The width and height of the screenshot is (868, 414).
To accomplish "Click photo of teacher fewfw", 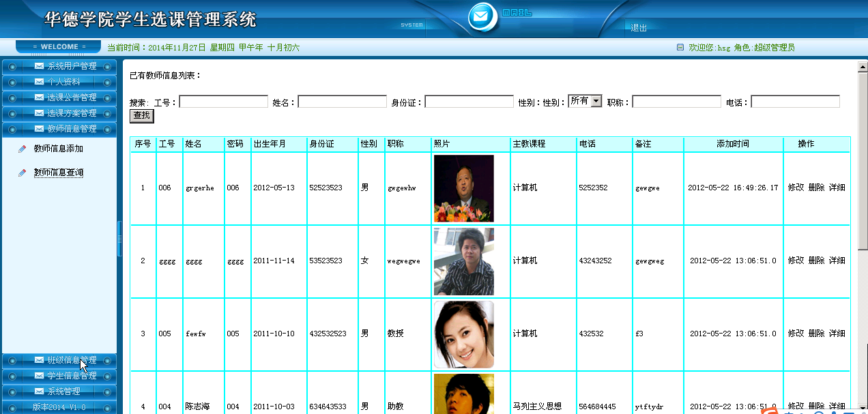I will tap(463, 334).
